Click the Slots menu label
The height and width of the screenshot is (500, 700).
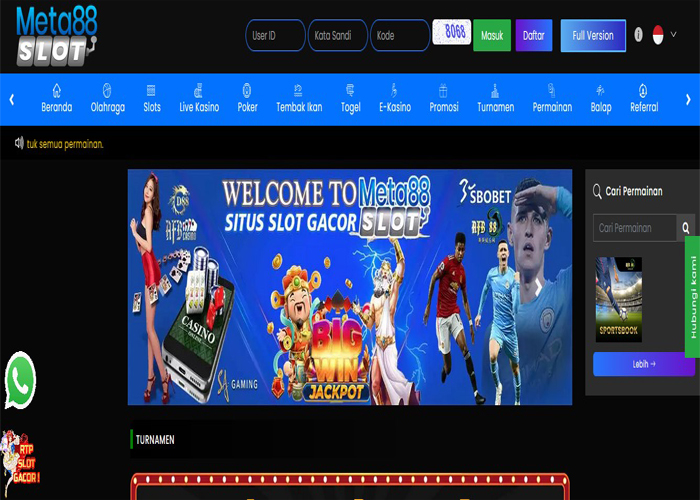click(152, 107)
